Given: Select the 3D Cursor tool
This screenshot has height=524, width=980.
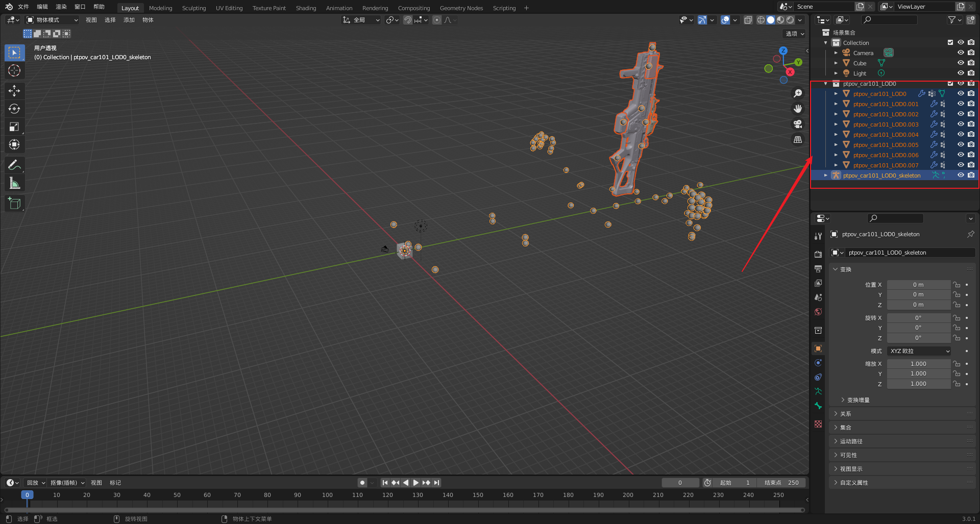Looking at the screenshot, I should tap(14, 70).
